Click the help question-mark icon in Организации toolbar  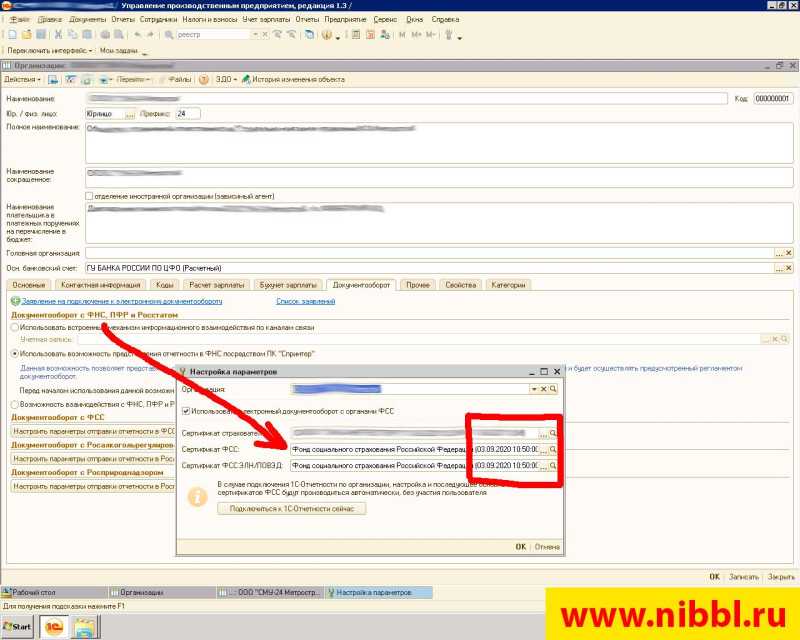(x=204, y=80)
